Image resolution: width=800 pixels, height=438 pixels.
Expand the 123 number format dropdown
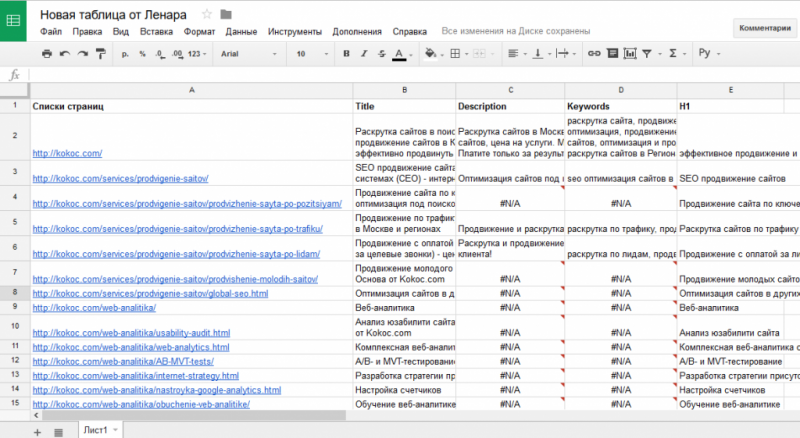197,54
